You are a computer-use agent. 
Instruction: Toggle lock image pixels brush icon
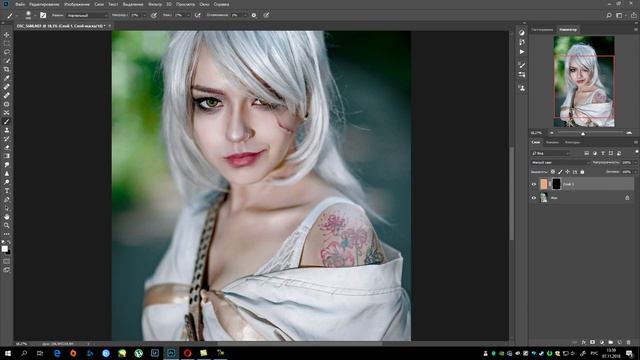tap(560, 172)
